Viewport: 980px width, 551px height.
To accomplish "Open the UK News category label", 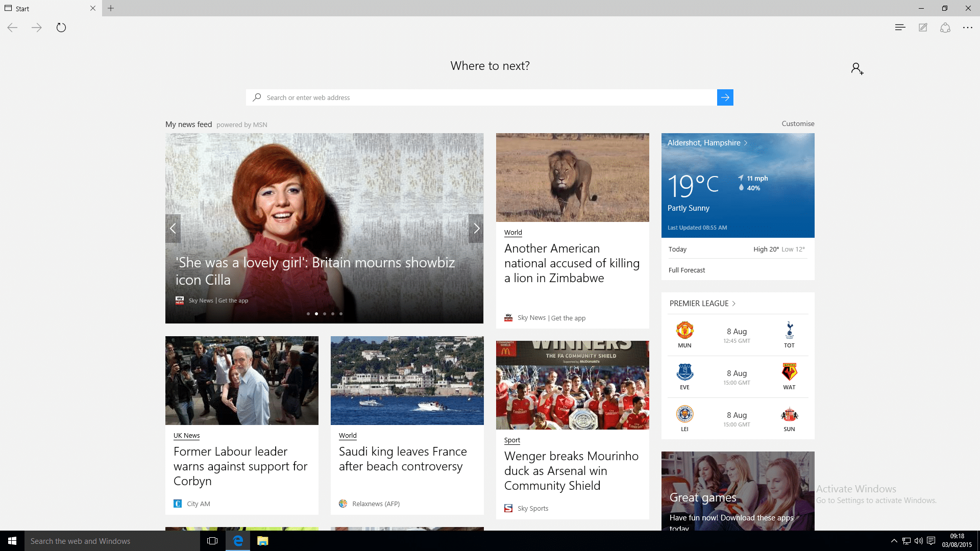I will (186, 435).
